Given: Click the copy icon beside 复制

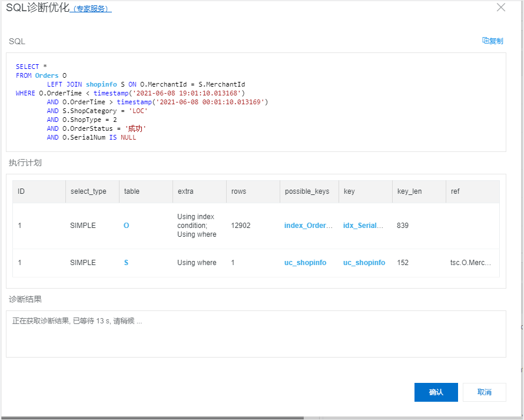Looking at the screenshot, I should 485,41.
